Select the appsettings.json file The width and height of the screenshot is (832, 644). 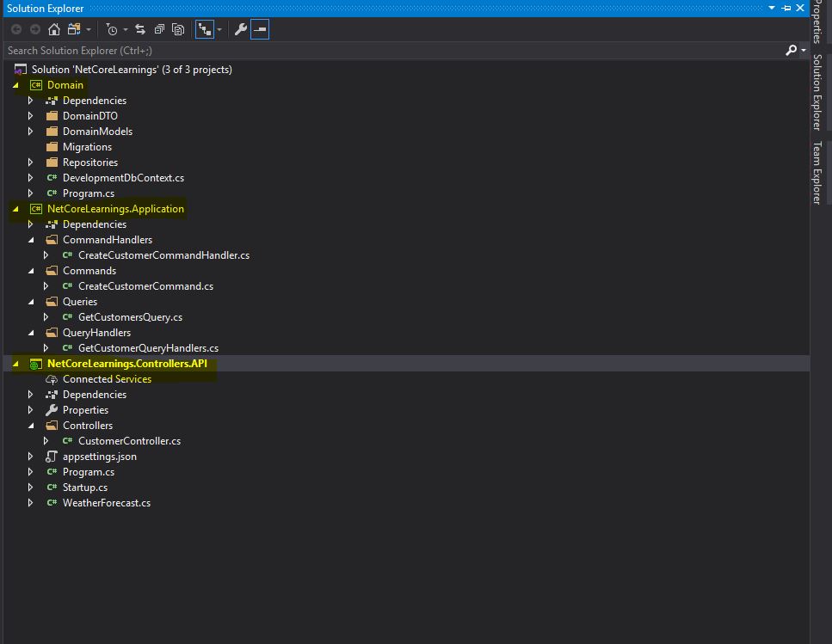pyautogui.click(x=100, y=456)
